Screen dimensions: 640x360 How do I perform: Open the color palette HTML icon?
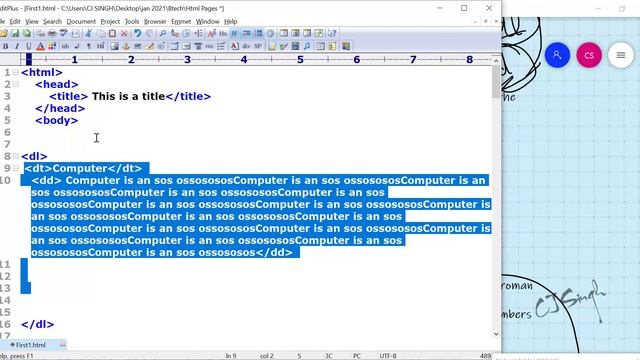coord(52,47)
